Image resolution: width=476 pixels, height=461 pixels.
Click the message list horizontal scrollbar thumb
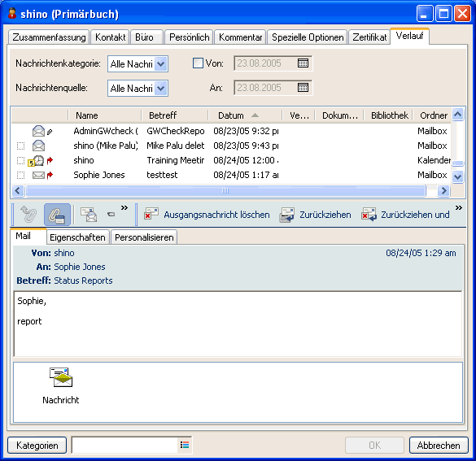click(225, 191)
